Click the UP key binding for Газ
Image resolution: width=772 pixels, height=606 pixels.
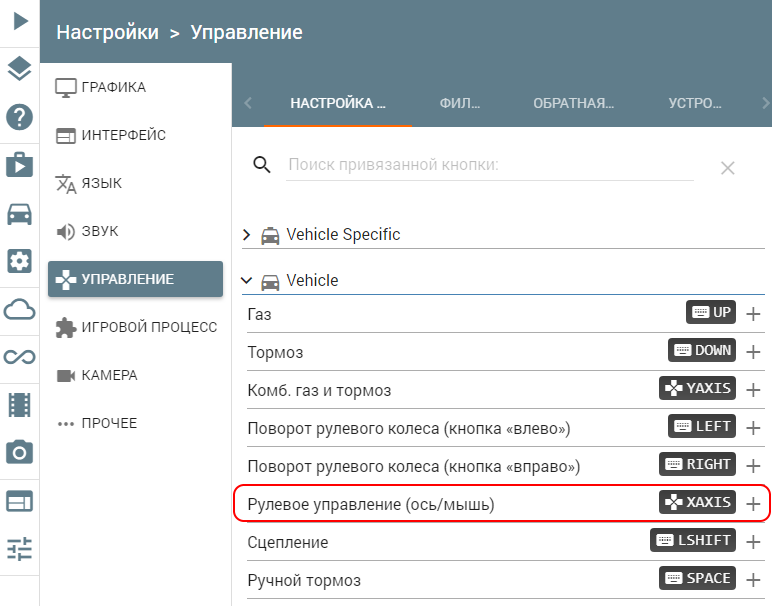tap(711, 313)
